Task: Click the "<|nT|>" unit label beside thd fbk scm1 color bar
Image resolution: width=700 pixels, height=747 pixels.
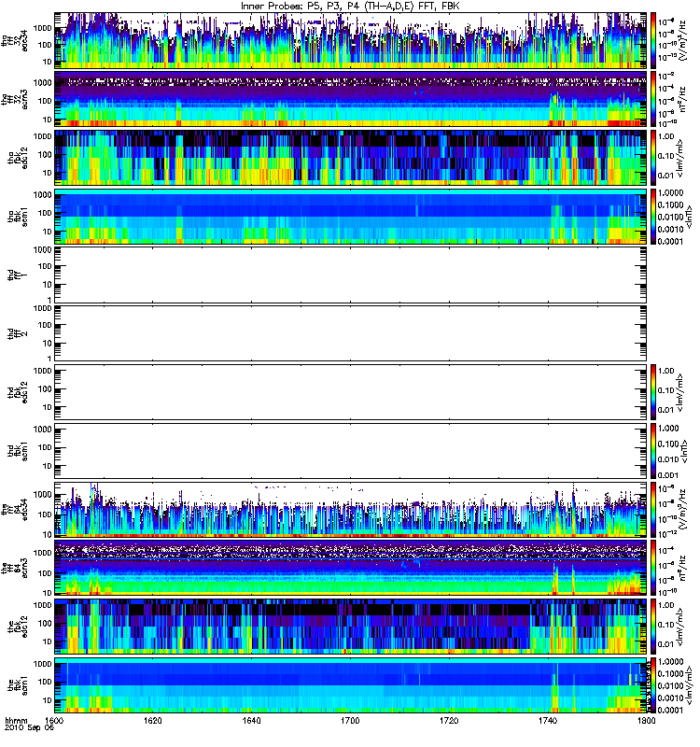Action: (x=684, y=451)
